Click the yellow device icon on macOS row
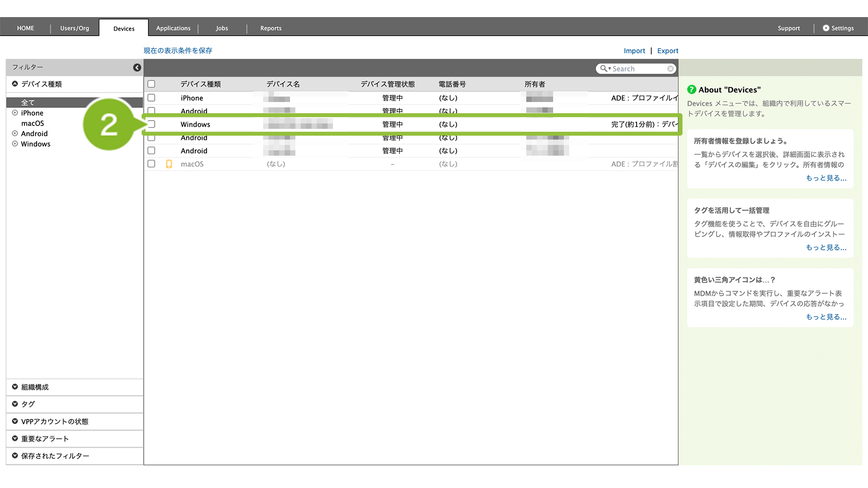 point(169,164)
